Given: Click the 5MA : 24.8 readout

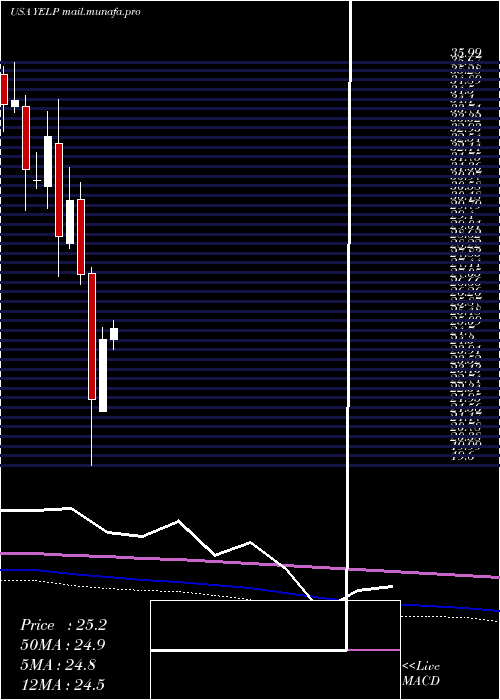Looking at the screenshot, I should coord(58,665).
